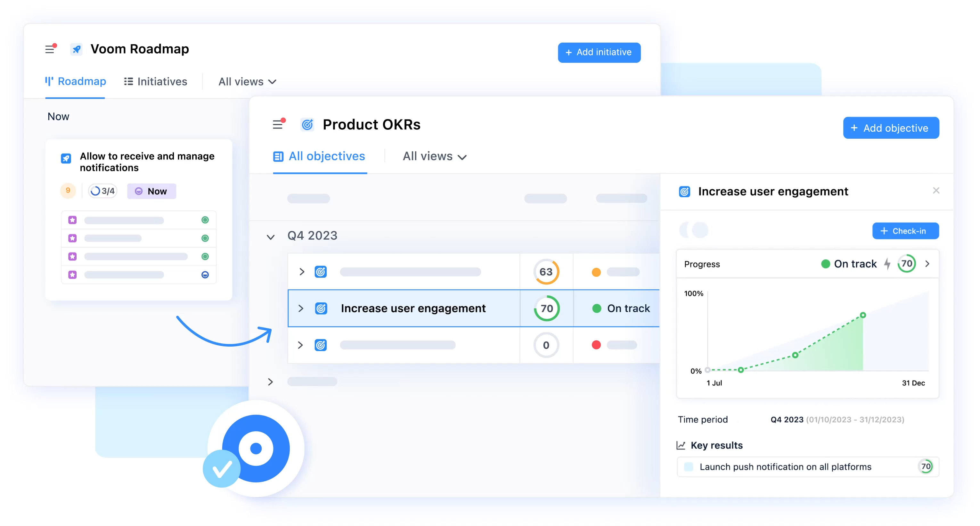980x526 pixels.
Task: Click the Key results chart icon
Action: (681, 445)
